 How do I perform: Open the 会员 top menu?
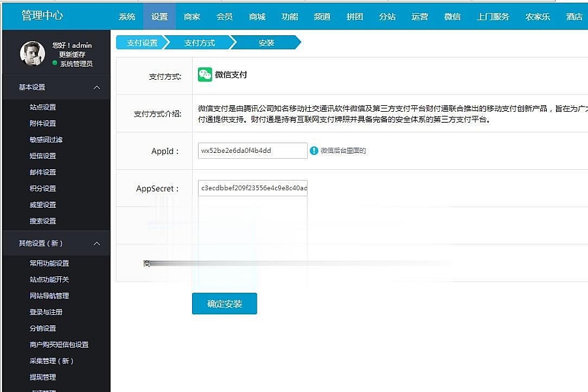coord(224,16)
